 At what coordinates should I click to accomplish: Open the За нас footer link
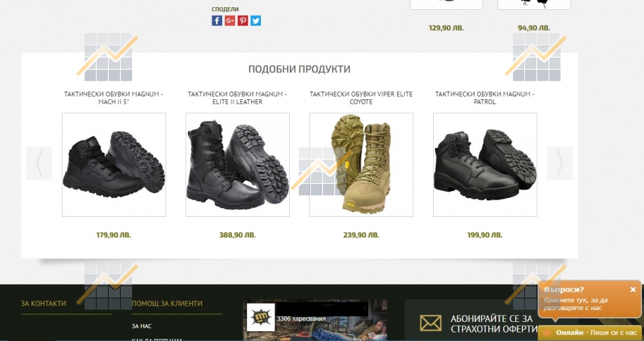[x=142, y=326]
